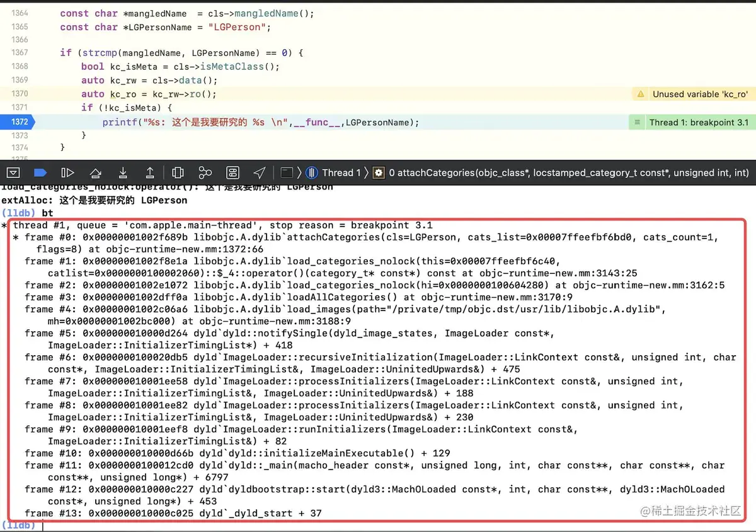Click frame #0 attachCategories in backtrace
Image resolution: width=756 pixels, height=532 pixels.
pos(365,243)
